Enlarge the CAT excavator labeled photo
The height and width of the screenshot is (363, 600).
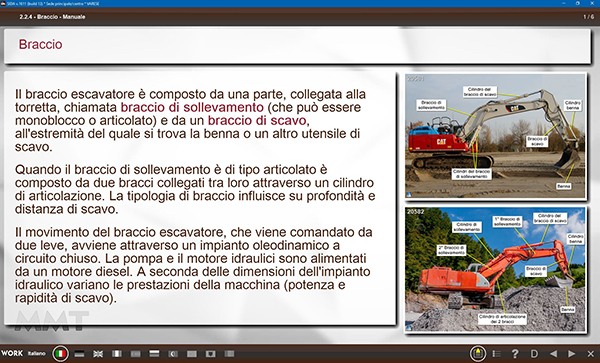click(496, 136)
